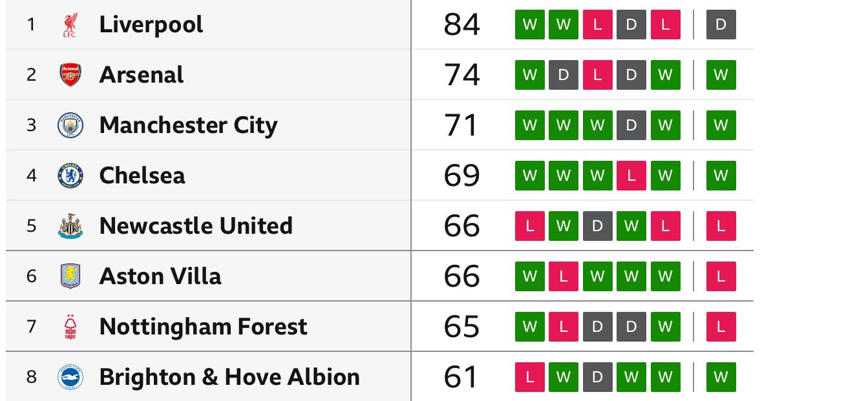Screen dimensions: 868x401
Task: Select Chelsea's only loss form badge
Action: 631,176
